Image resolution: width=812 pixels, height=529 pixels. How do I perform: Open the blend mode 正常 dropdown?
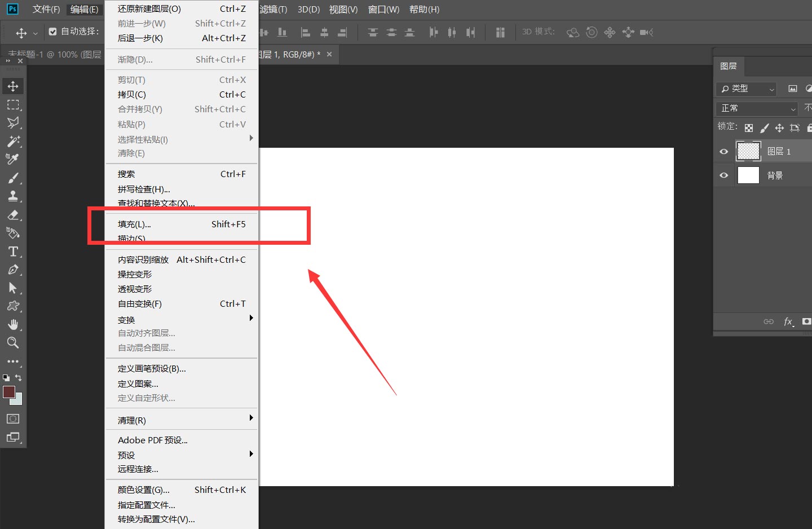tap(758, 108)
